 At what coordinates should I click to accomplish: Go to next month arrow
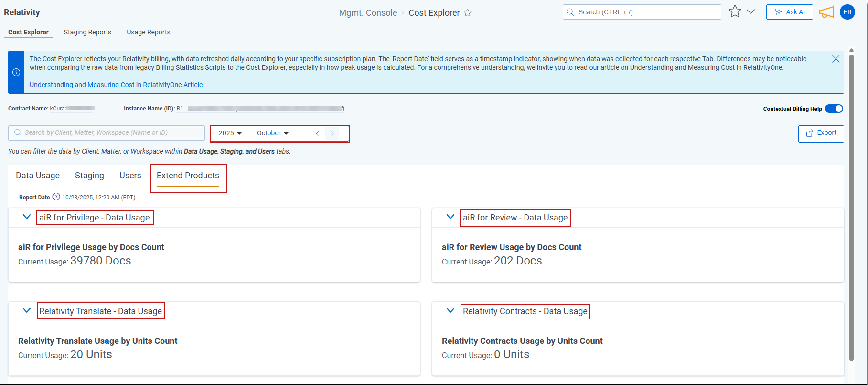coord(332,133)
